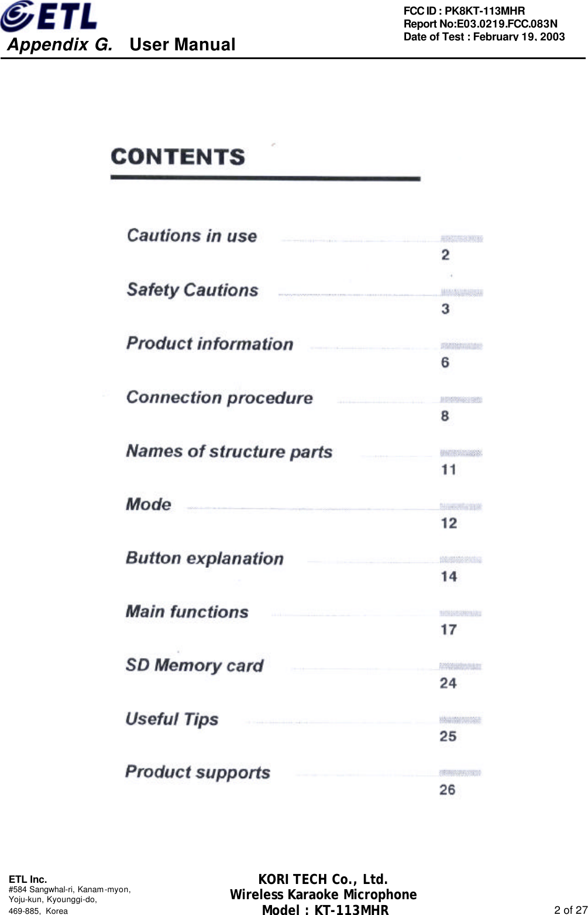The image size is (588, 915).
Task: Jump to the "Useful Tips" section
Action: tap(171, 719)
